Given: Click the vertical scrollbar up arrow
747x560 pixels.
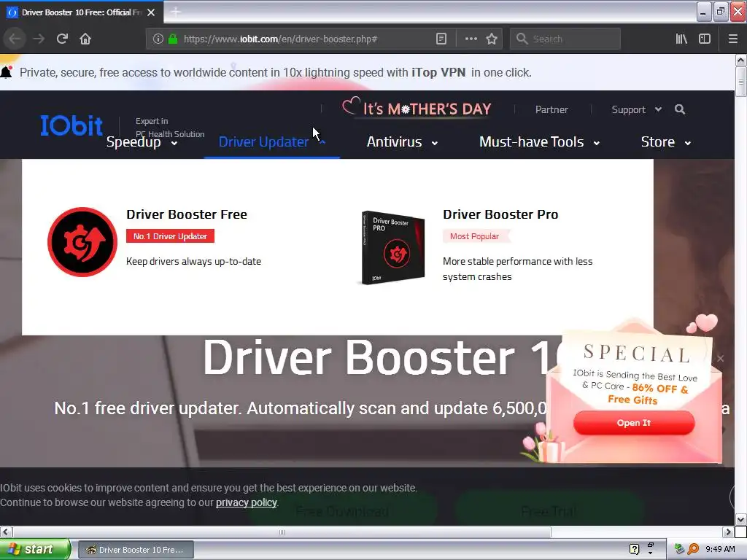Looking at the screenshot, I should click(740, 60).
